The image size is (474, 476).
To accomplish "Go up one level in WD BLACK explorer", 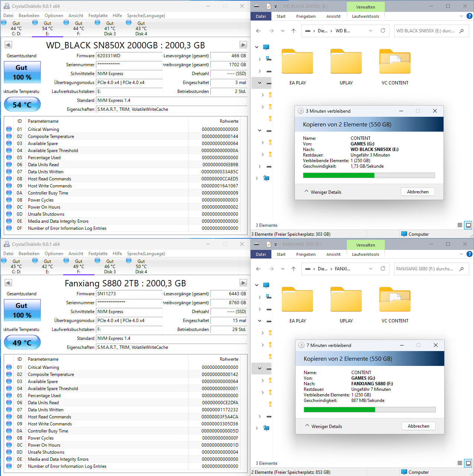I will pos(293,31).
